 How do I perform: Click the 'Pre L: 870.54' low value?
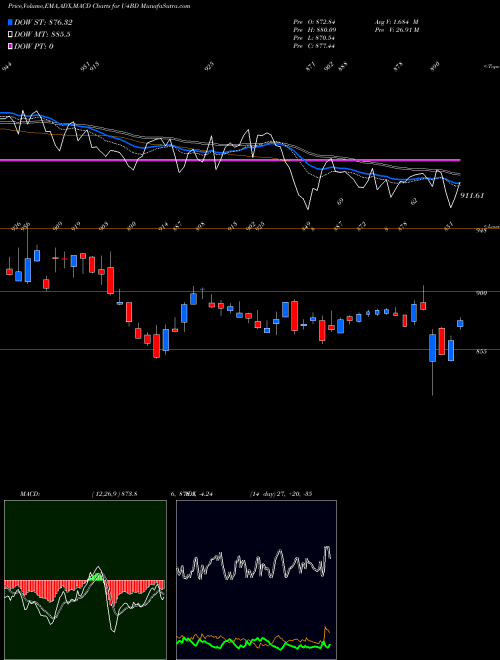coord(314,37)
